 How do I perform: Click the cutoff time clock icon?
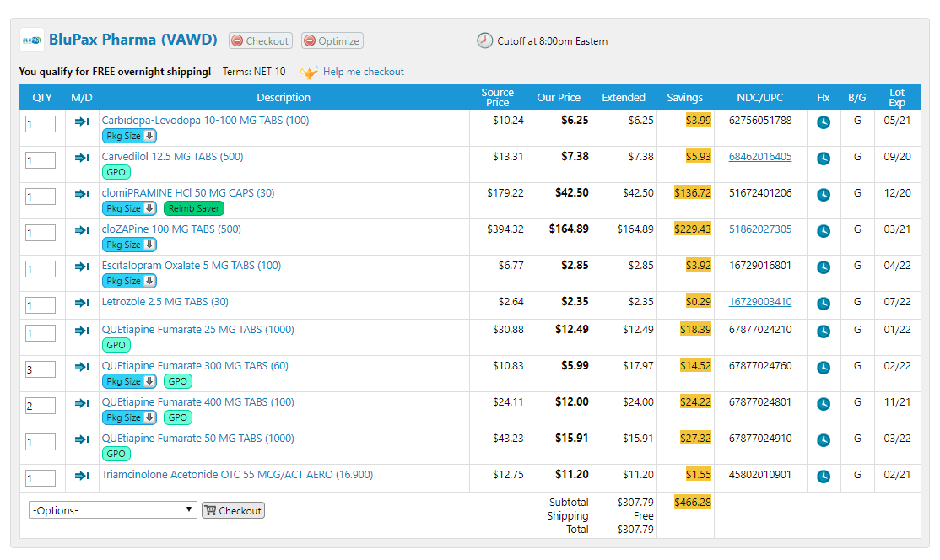(484, 40)
